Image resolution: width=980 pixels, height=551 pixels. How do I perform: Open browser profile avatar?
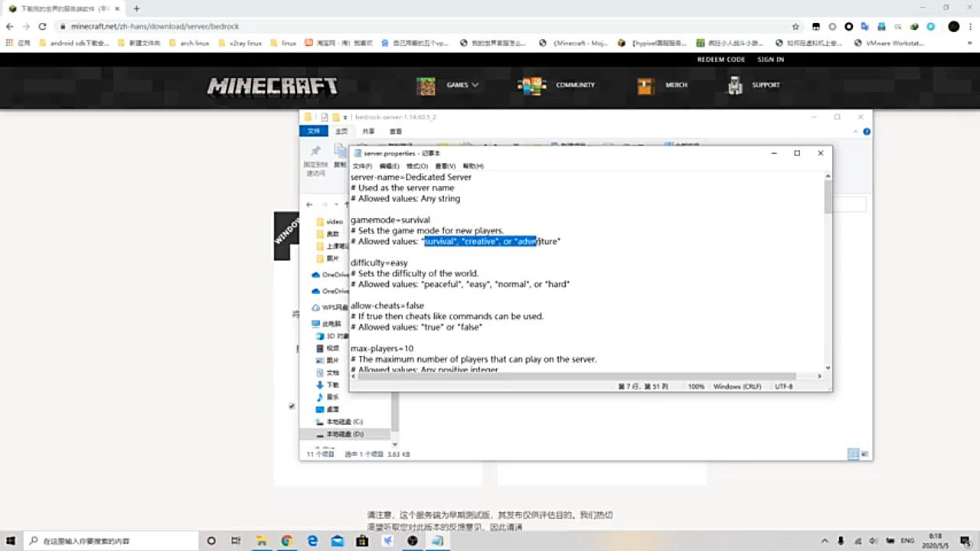[x=953, y=26]
